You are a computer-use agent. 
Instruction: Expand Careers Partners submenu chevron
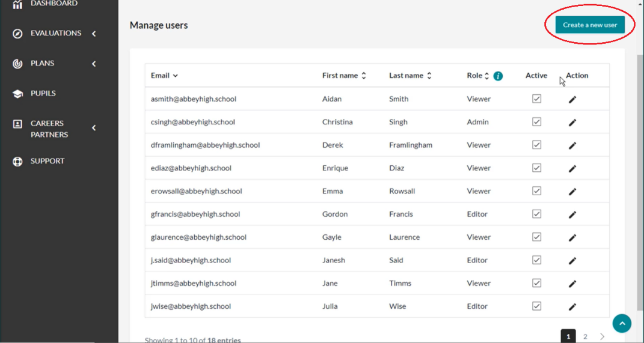pos(94,128)
